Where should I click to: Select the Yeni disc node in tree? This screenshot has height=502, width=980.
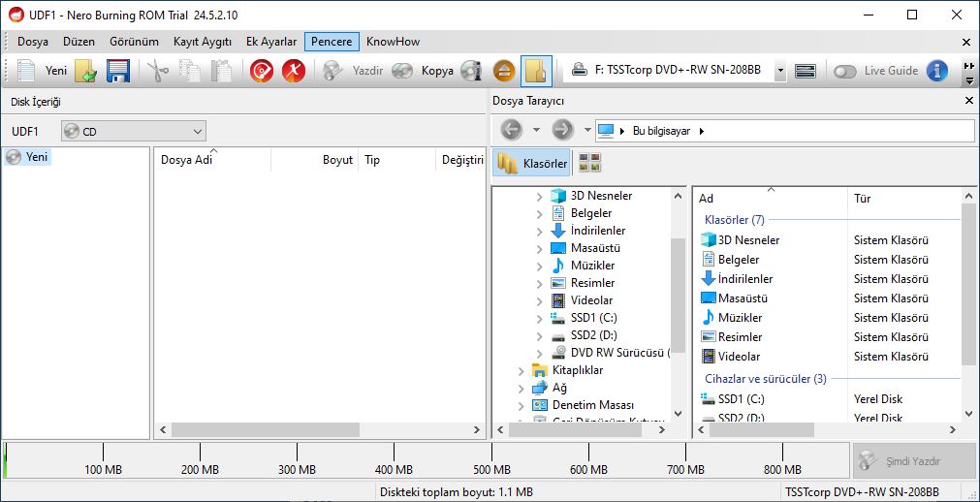click(28, 158)
